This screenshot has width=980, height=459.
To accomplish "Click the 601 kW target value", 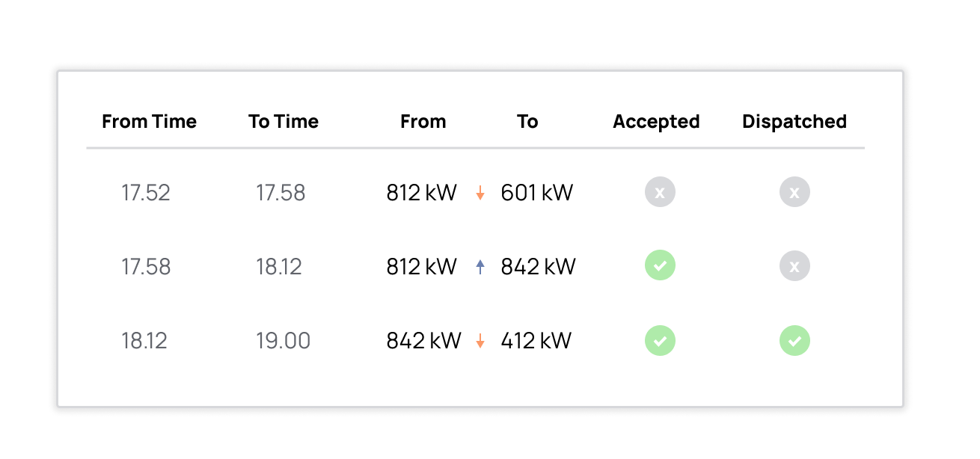I will pos(537,193).
